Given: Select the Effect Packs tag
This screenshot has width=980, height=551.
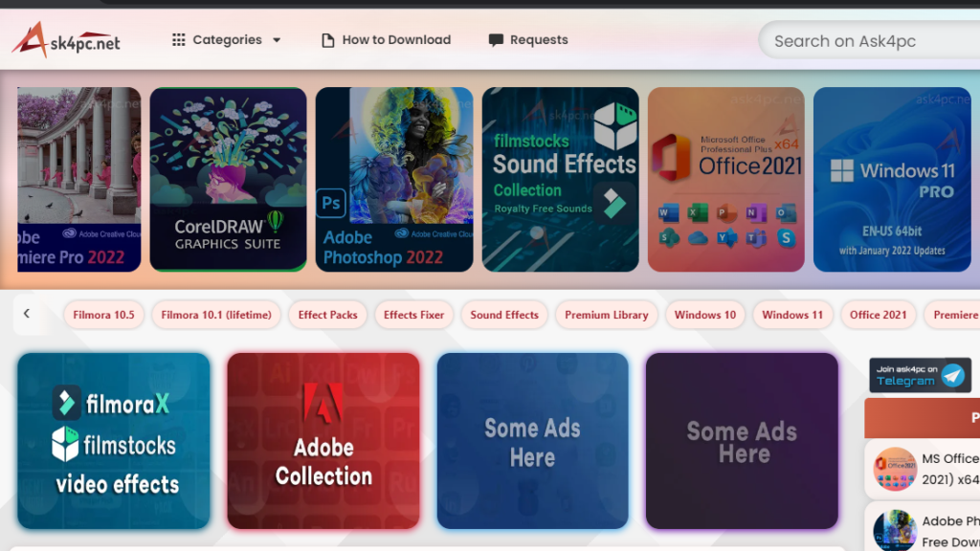Looking at the screenshot, I should [x=327, y=315].
